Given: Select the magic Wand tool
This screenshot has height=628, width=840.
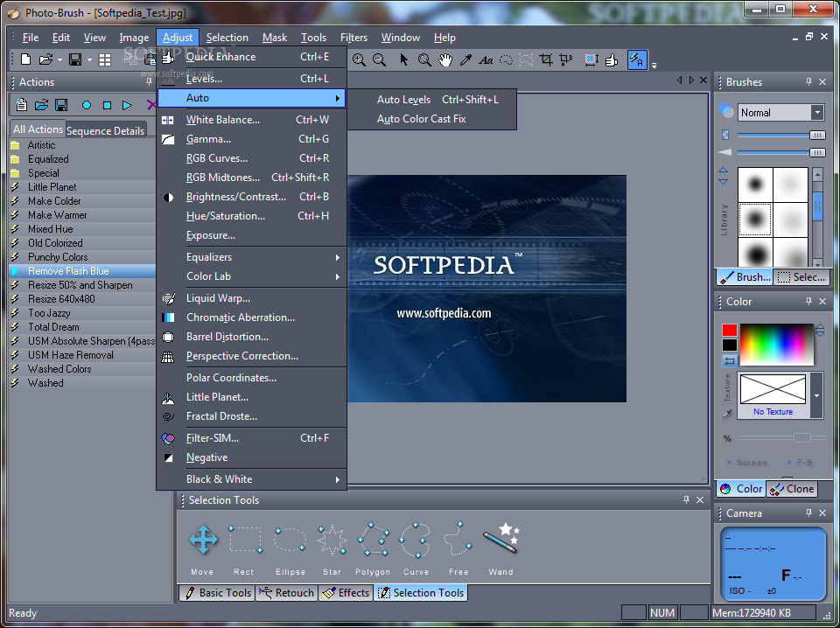Looking at the screenshot, I should pyautogui.click(x=500, y=538).
